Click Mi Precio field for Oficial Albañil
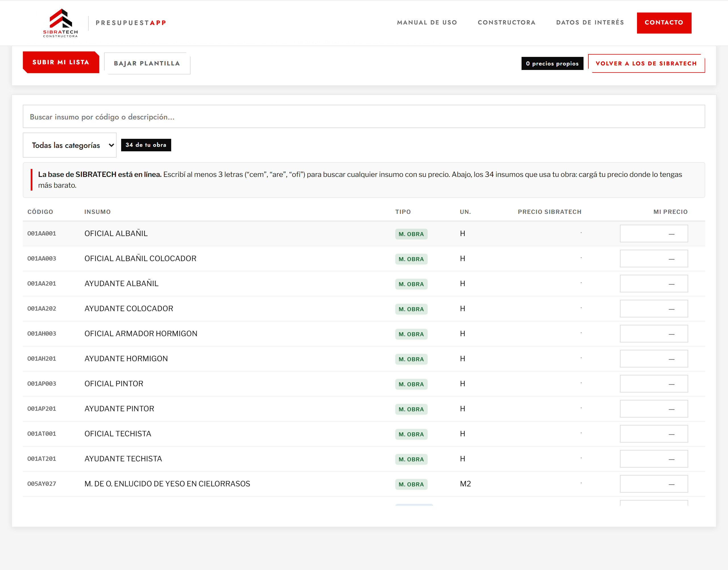The image size is (728, 570). [653, 234]
